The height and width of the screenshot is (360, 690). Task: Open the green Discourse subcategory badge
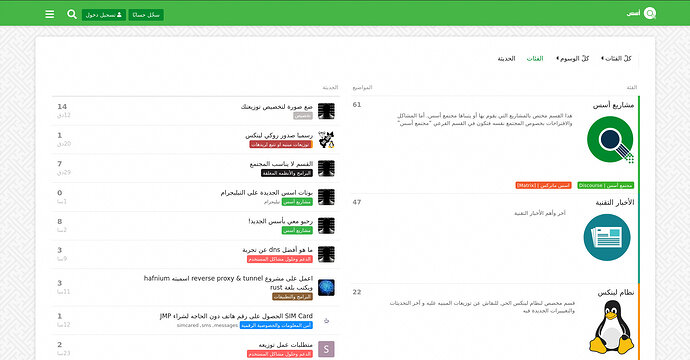coord(606,186)
